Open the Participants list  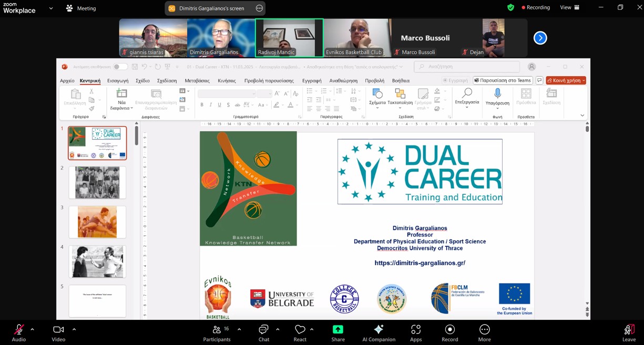pos(217,330)
